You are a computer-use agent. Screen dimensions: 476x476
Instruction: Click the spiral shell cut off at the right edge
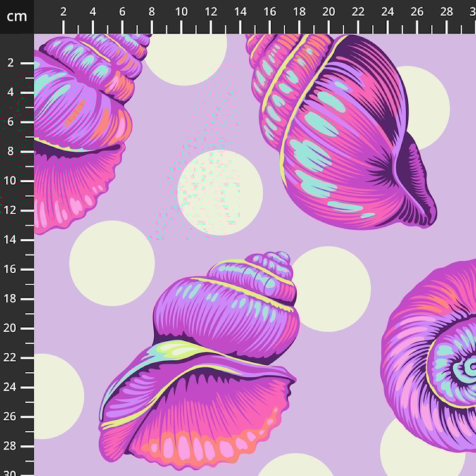(x=433, y=357)
